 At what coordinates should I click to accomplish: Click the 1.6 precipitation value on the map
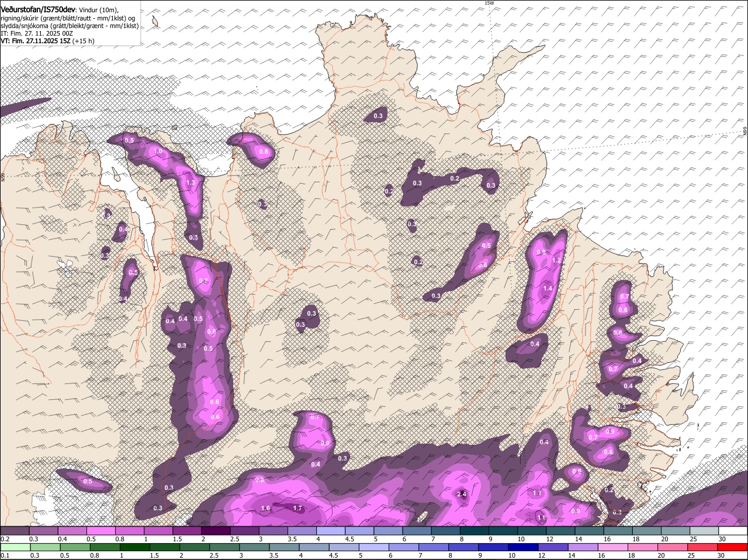tap(265, 508)
